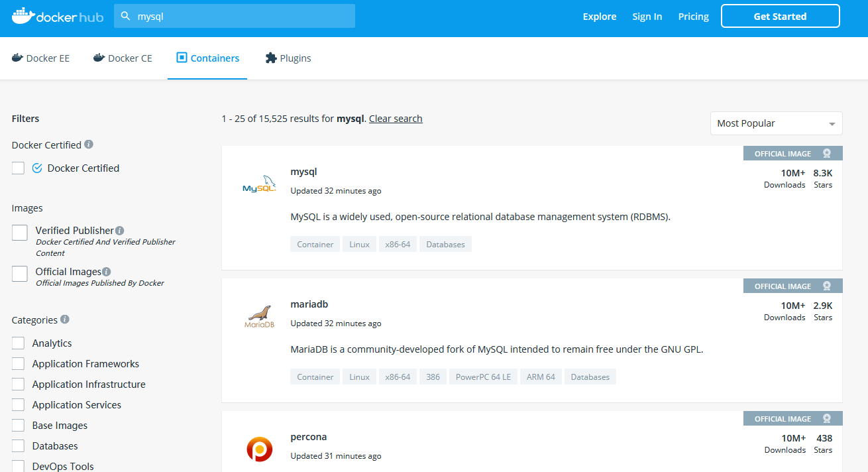This screenshot has width=868, height=472.
Task: Click the MySQL dolphin logo
Action: pyautogui.click(x=259, y=185)
